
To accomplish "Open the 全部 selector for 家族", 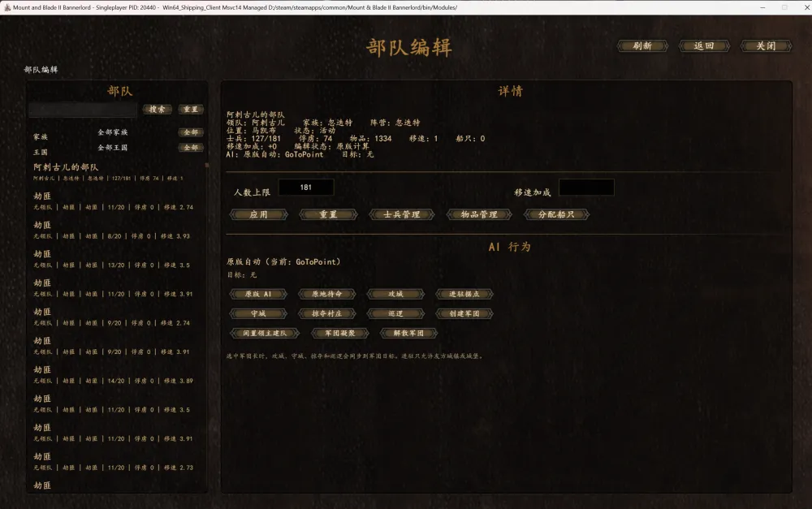I will click(191, 132).
